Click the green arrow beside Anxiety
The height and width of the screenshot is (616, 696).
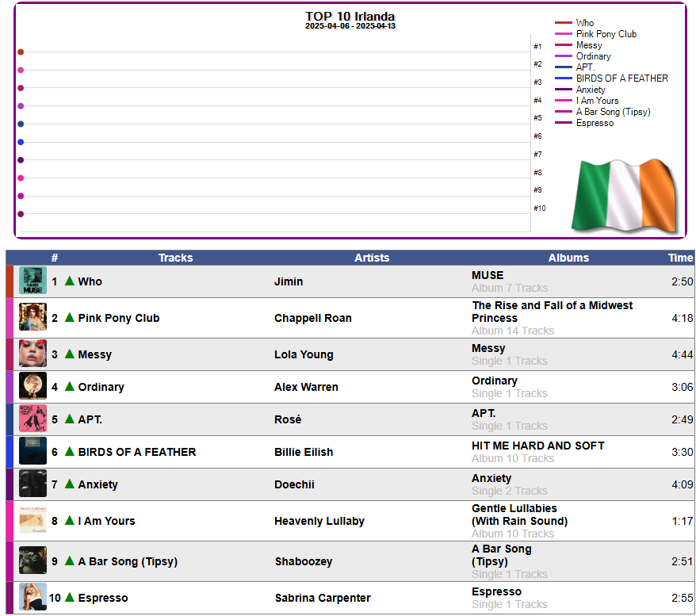click(x=69, y=484)
